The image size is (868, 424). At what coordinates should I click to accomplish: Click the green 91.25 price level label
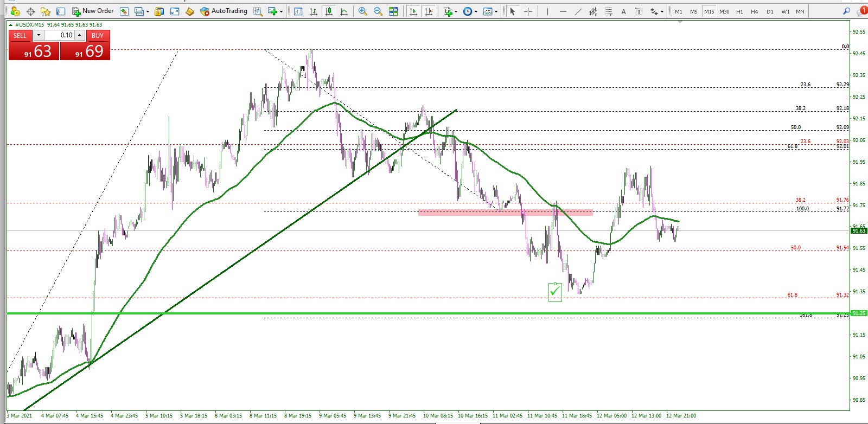[859, 313]
